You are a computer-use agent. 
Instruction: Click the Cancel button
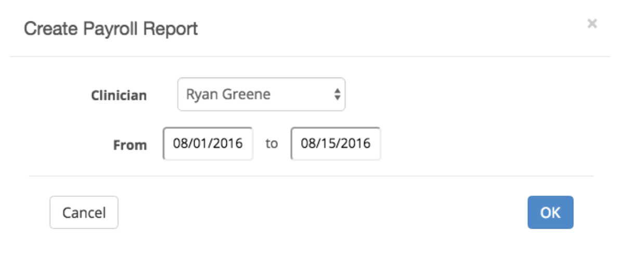tap(84, 213)
